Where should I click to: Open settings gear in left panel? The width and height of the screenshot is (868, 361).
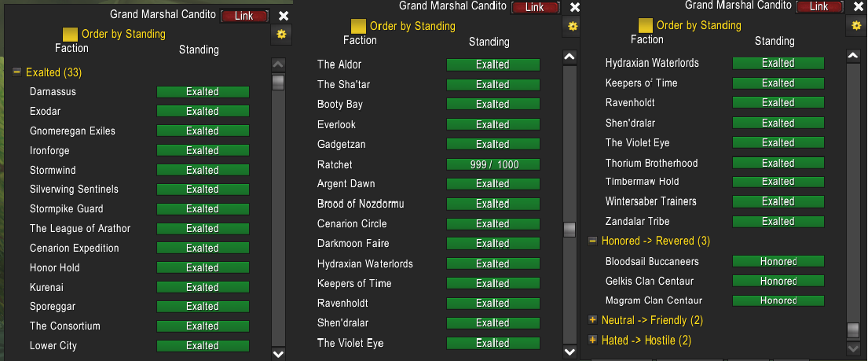tap(282, 35)
